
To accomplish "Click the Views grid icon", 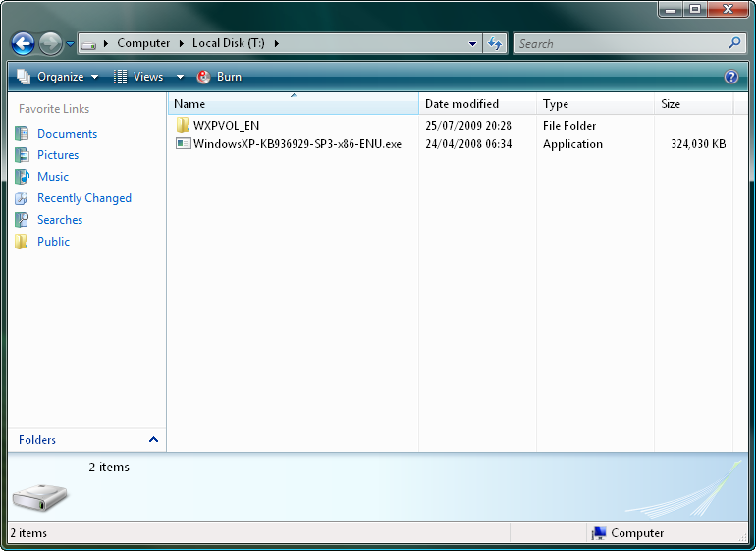I will coord(120,77).
